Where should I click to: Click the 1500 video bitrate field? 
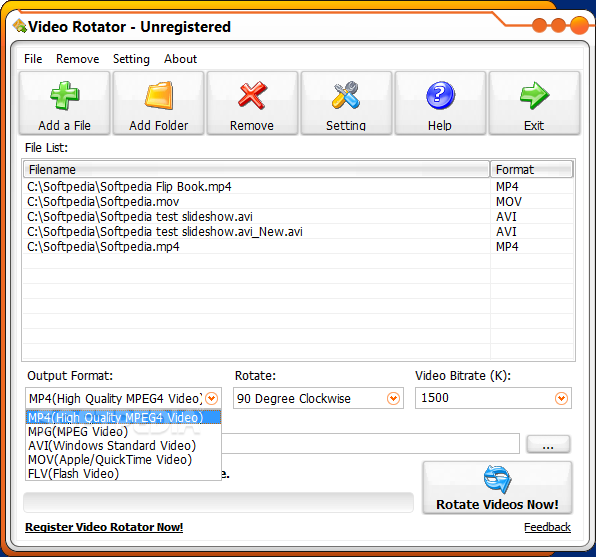[x=493, y=398]
